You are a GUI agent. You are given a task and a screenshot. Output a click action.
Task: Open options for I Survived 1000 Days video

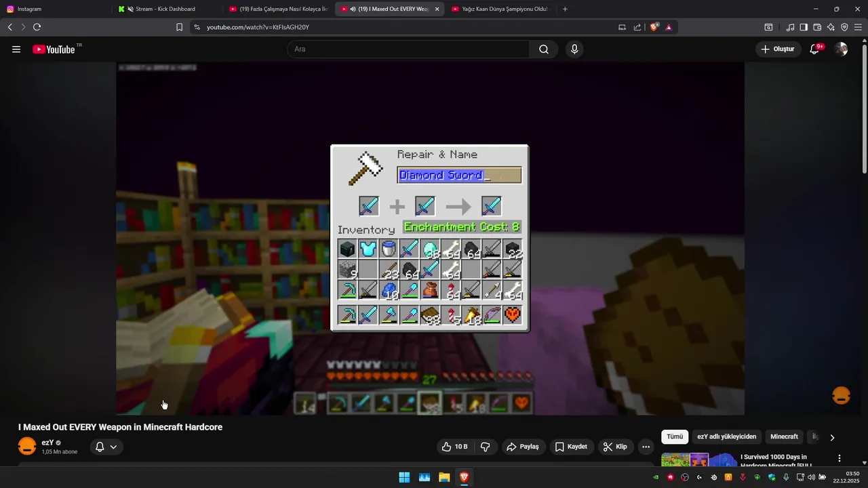pos(840,459)
